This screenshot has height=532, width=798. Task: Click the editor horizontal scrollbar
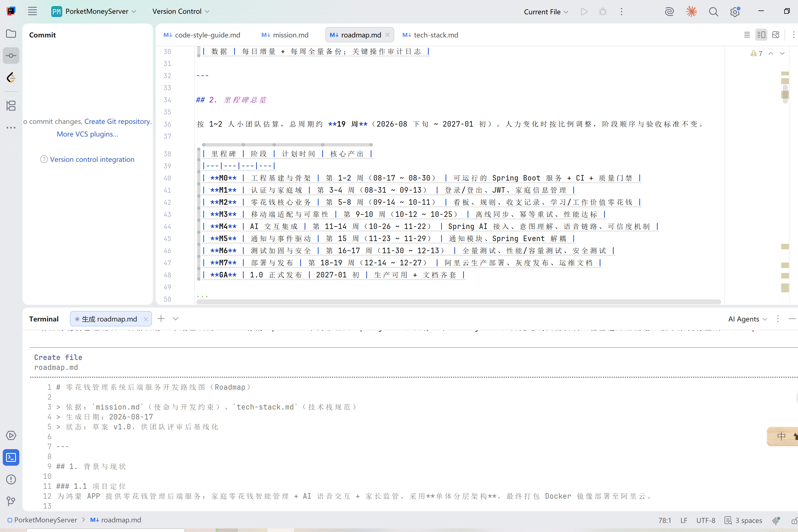point(459,302)
